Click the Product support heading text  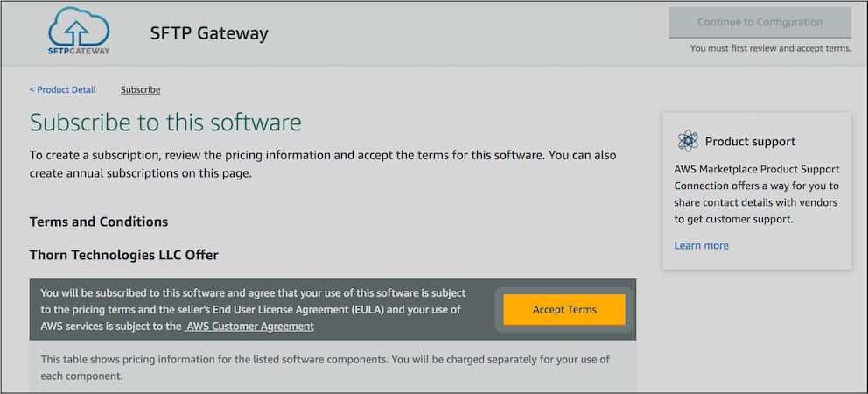(750, 141)
